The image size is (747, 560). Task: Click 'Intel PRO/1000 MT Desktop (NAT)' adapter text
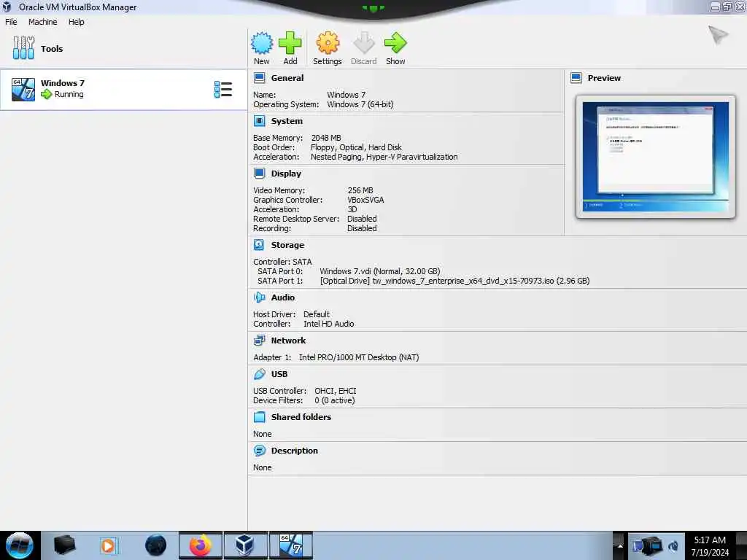pos(359,357)
